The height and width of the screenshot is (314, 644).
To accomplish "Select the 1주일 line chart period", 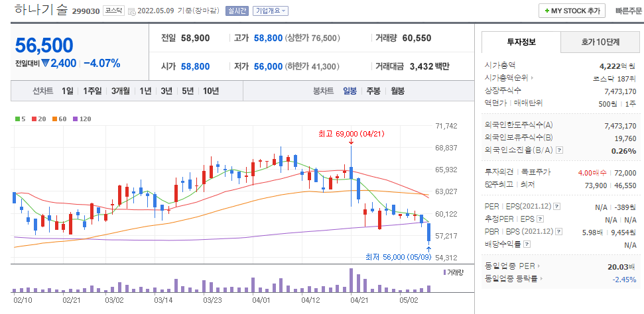I will [x=92, y=91].
